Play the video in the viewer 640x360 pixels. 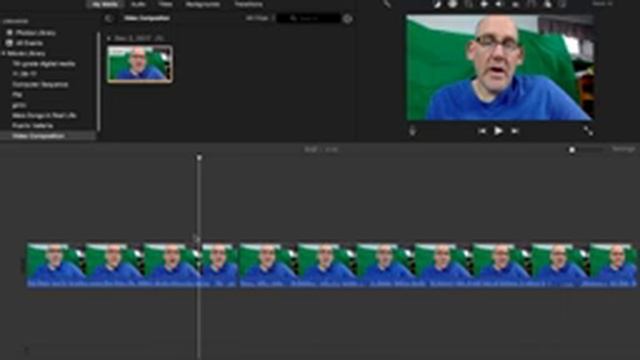[x=498, y=131]
